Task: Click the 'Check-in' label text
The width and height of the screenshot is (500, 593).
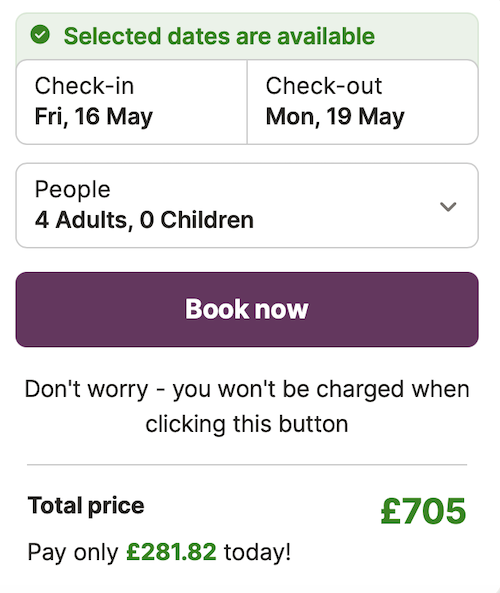Action: pyautogui.click(x=84, y=85)
